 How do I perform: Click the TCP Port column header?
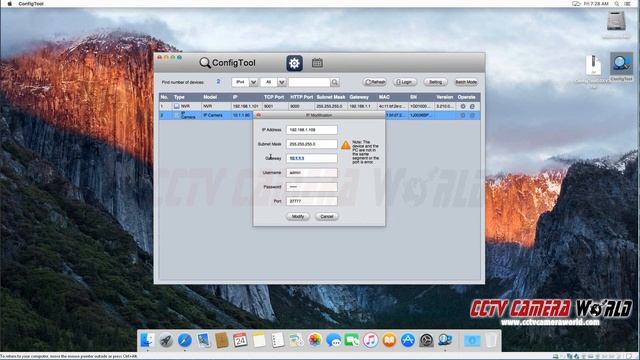coord(274,97)
